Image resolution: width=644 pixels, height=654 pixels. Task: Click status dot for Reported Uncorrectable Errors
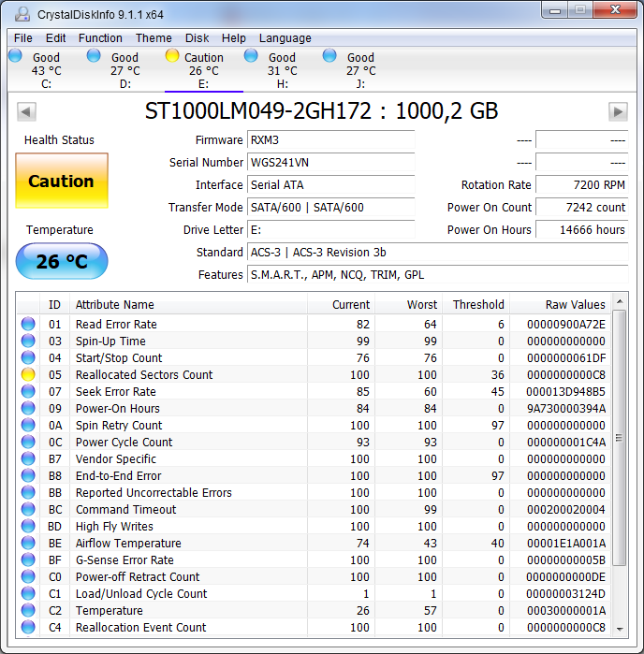28,492
